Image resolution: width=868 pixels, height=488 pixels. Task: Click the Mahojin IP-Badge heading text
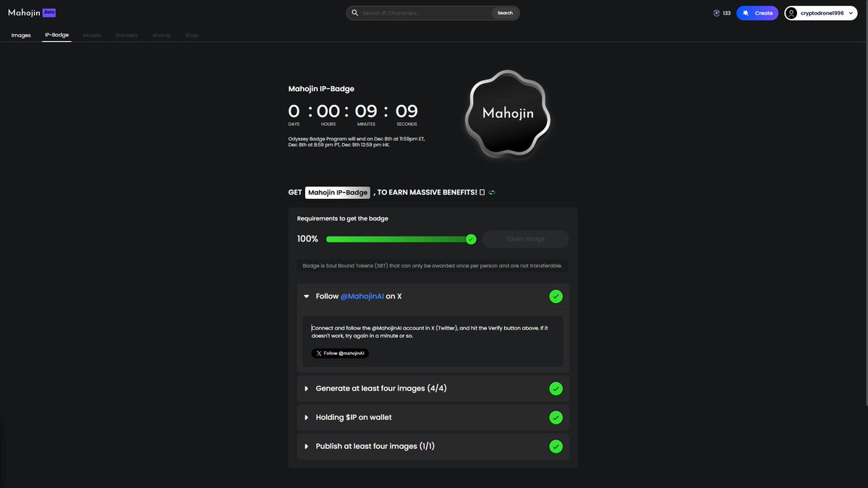pos(321,89)
